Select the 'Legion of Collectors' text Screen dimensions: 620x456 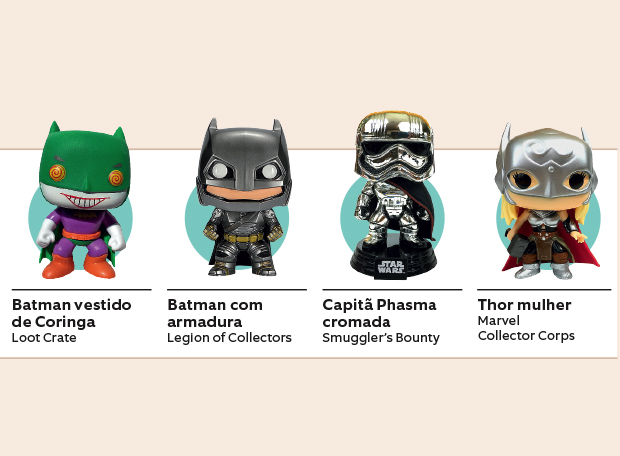click(229, 338)
